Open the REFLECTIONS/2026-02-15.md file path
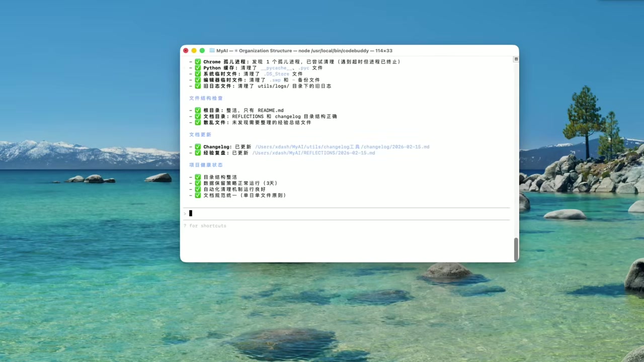The width and height of the screenshot is (644, 362). tap(313, 153)
